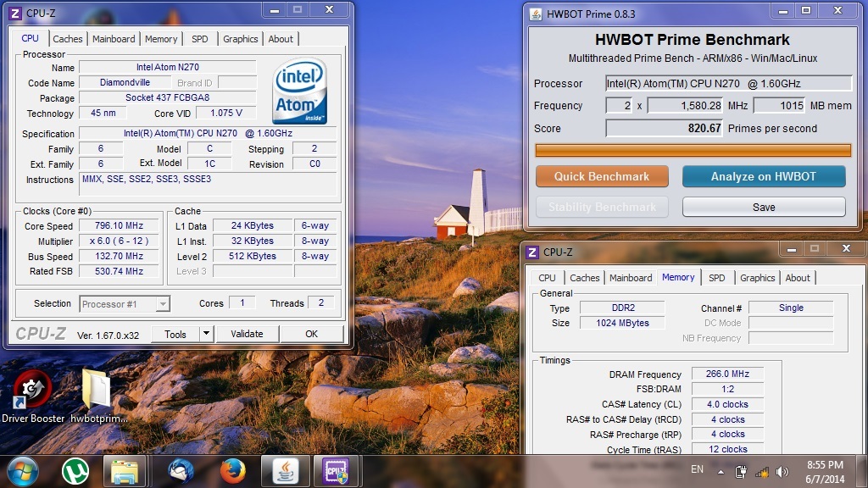Click the Tools button in CPU-Z
The width and height of the screenshot is (868, 488).
(175, 334)
